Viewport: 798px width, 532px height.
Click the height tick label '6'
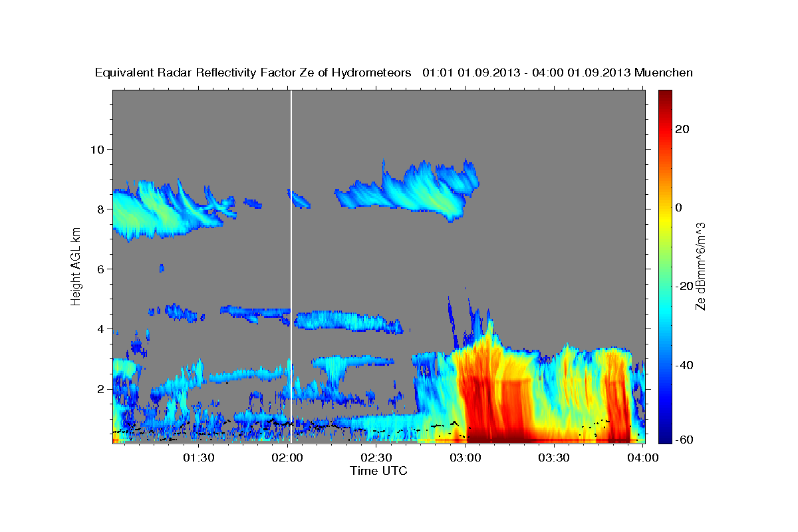tap(100, 269)
